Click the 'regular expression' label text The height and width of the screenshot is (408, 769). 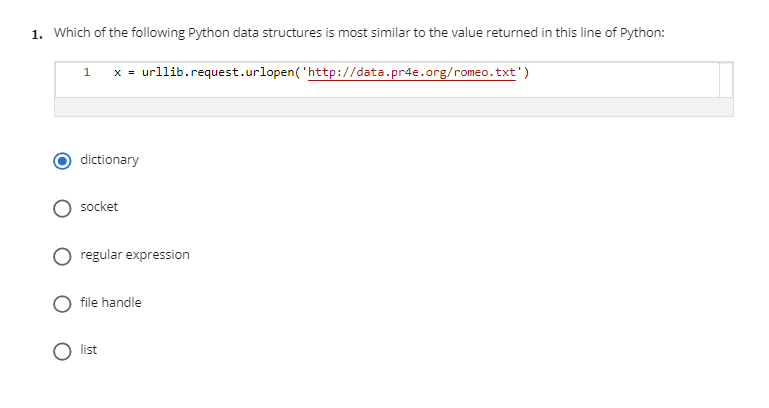135,255
